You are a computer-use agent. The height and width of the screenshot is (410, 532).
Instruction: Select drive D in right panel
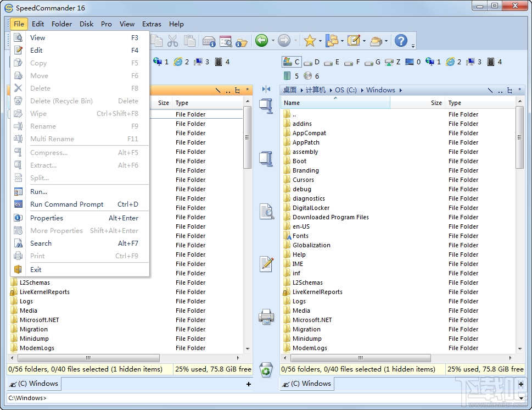[x=312, y=62]
